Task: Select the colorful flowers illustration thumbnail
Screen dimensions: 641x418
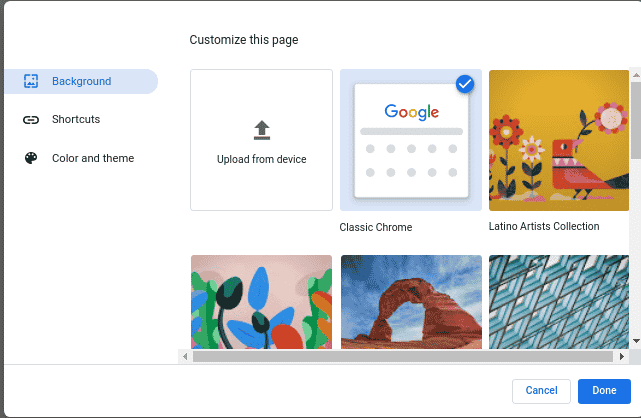Action: click(x=262, y=302)
